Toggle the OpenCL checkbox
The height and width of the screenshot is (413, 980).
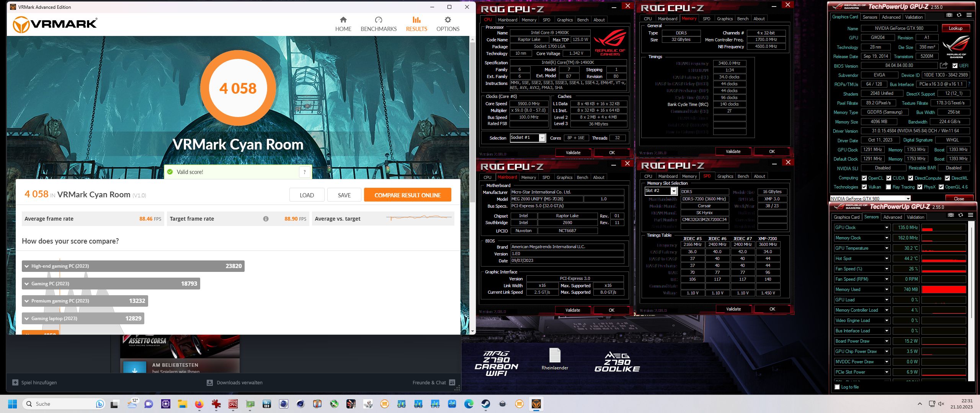(864, 178)
